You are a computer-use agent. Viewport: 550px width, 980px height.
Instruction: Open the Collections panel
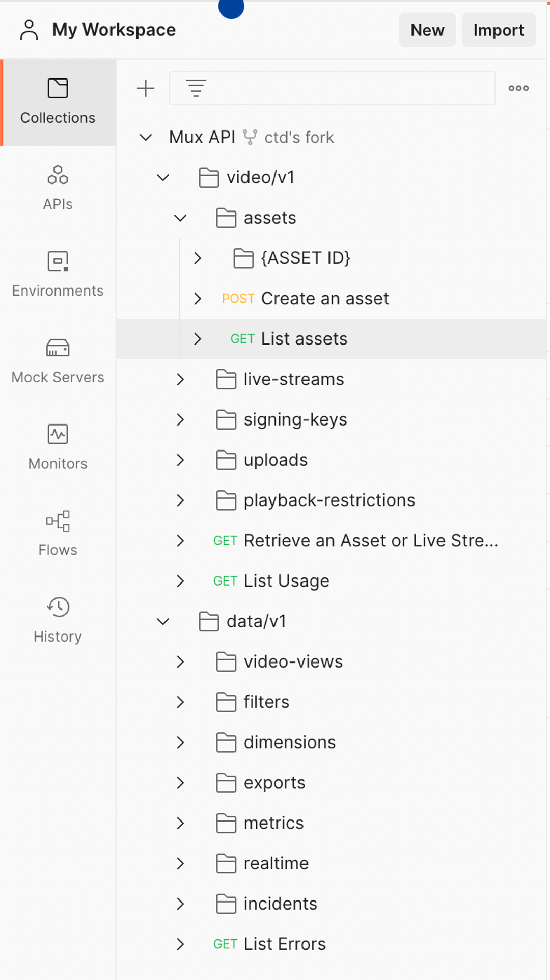[58, 99]
